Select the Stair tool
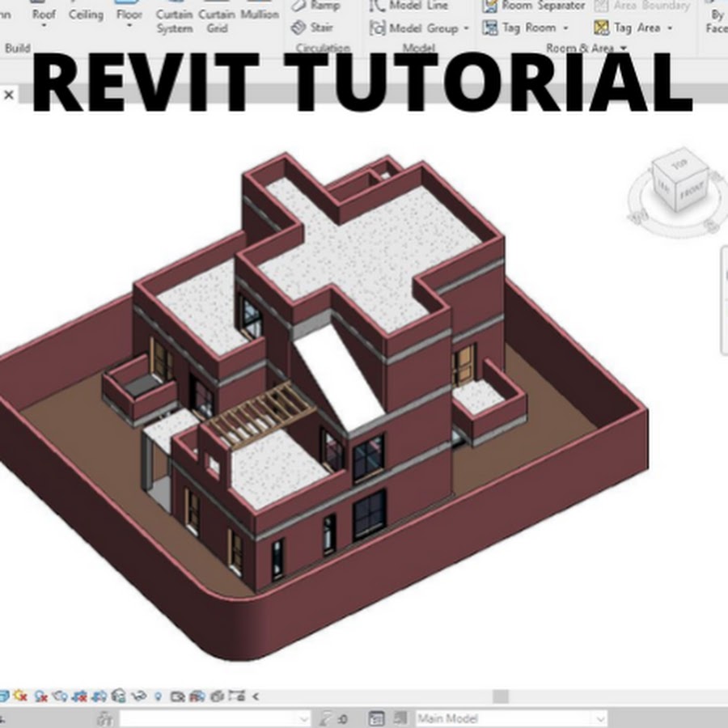This screenshot has height=728, width=728. pos(312,28)
